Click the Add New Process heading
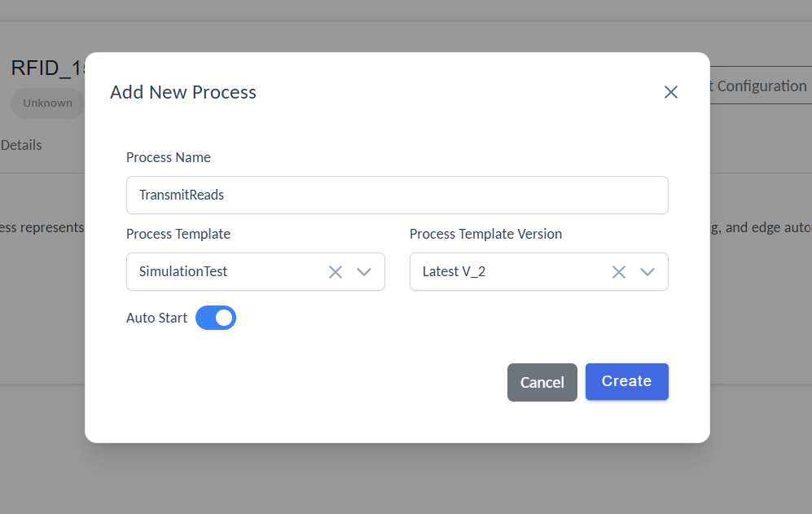This screenshot has height=514, width=812. [x=183, y=92]
